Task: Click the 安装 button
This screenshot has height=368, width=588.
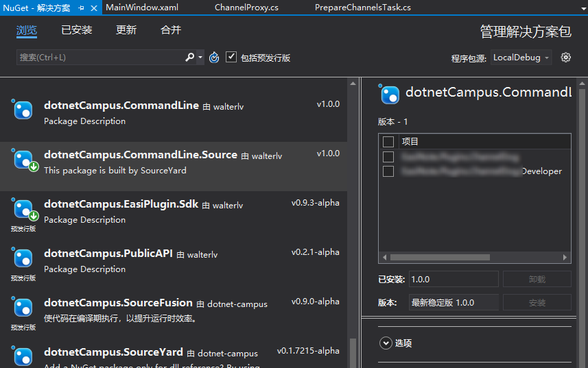Action: point(537,302)
